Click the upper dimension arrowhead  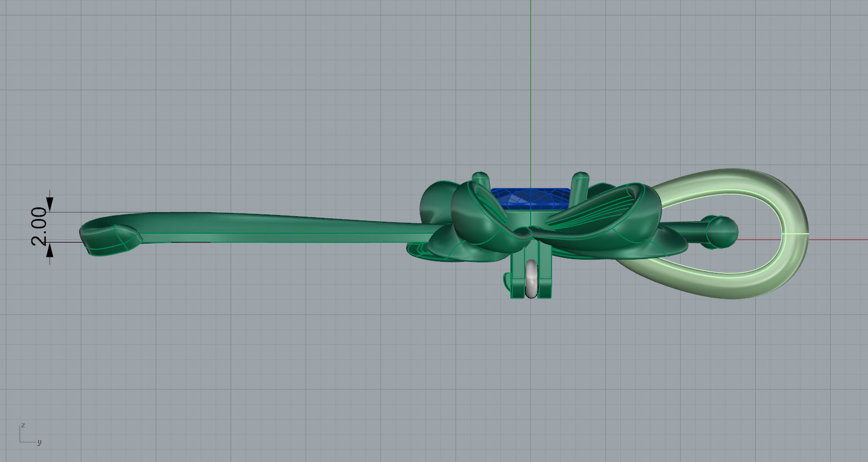50,205
